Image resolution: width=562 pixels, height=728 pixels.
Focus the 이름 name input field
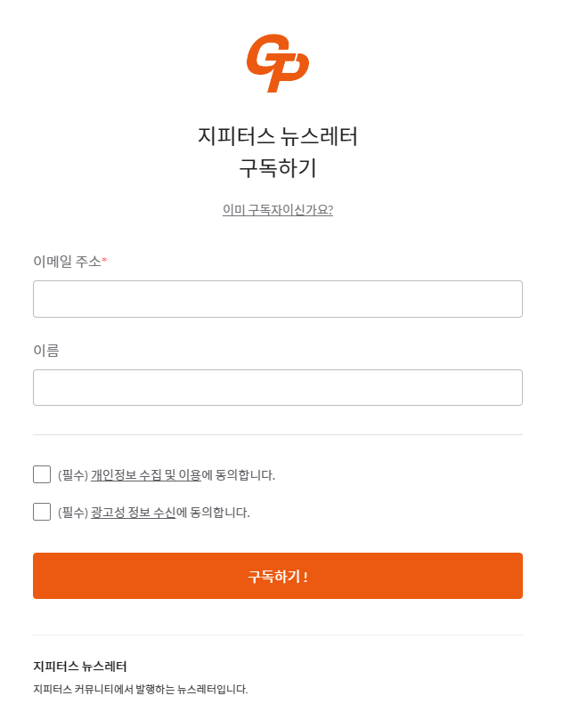click(x=278, y=387)
